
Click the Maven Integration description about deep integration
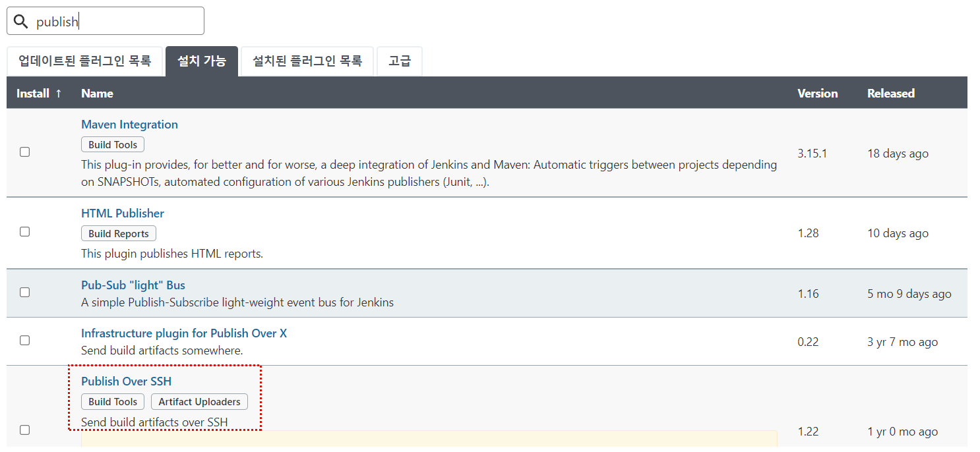[429, 173]
